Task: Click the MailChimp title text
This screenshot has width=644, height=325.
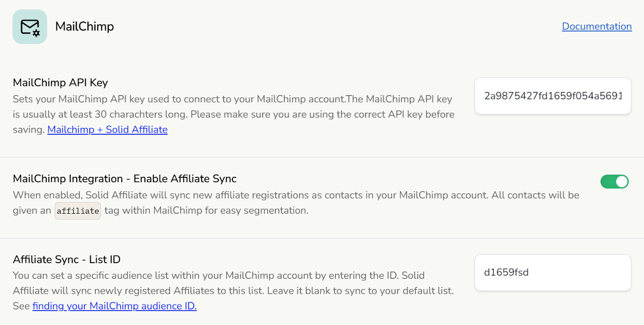Action: (x=84, y=26)
